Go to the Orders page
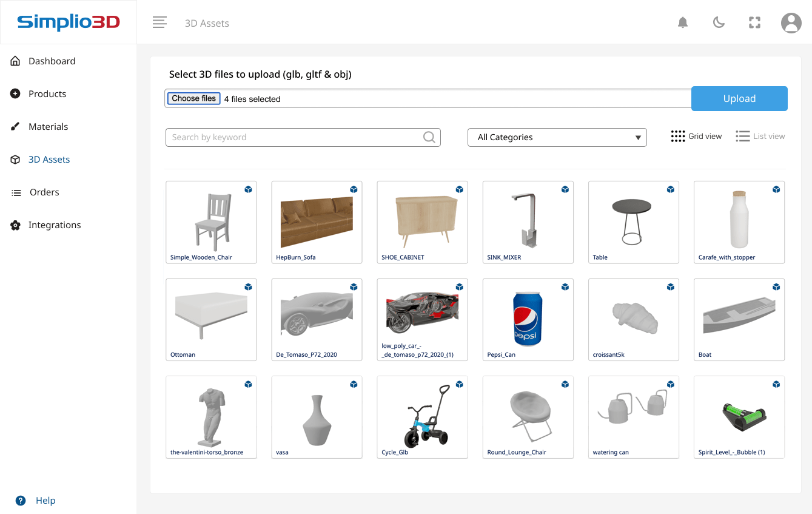This screenshot has width=812, height=514. tap(44, 192)
